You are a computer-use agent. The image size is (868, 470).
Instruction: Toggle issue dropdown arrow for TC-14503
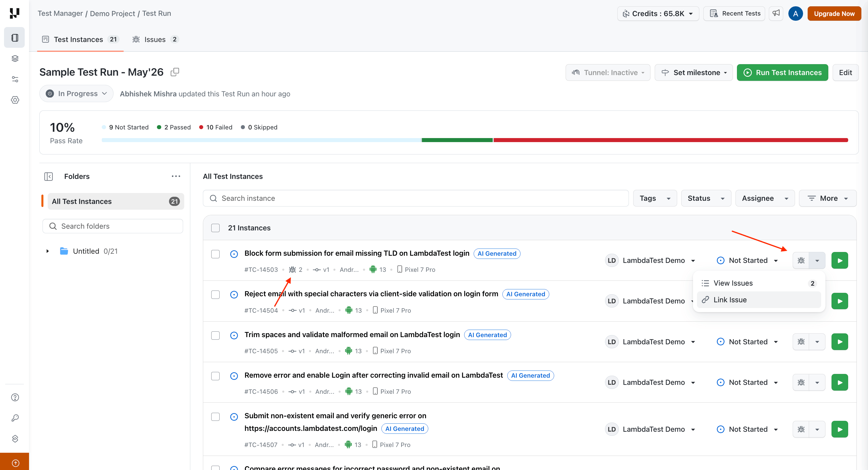click(x=817, y=260)
